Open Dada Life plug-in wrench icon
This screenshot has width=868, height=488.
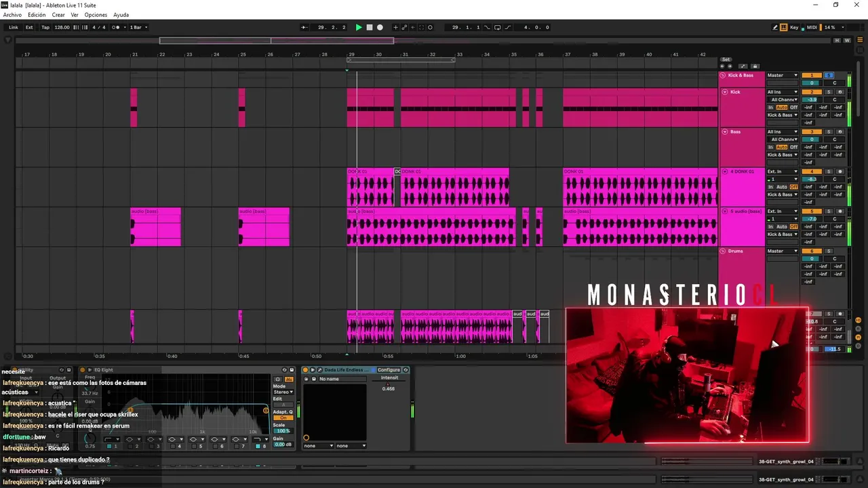[x=319, y=370]
